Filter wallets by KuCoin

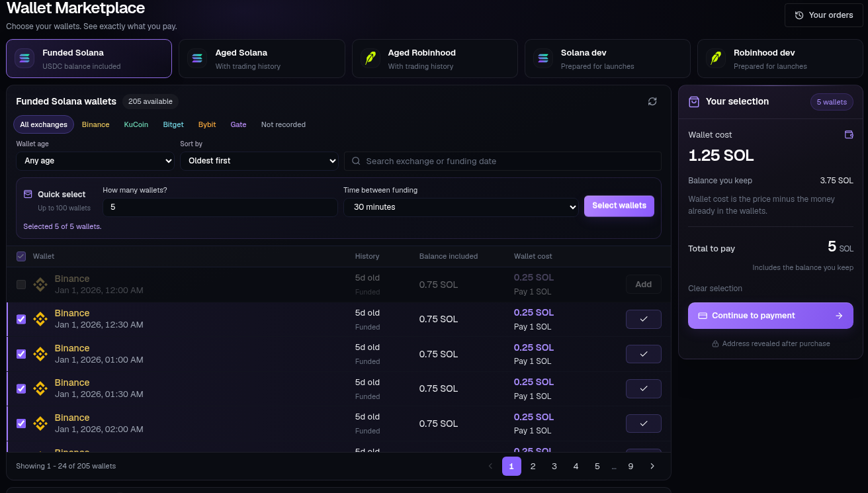click(x=136, y=124)
